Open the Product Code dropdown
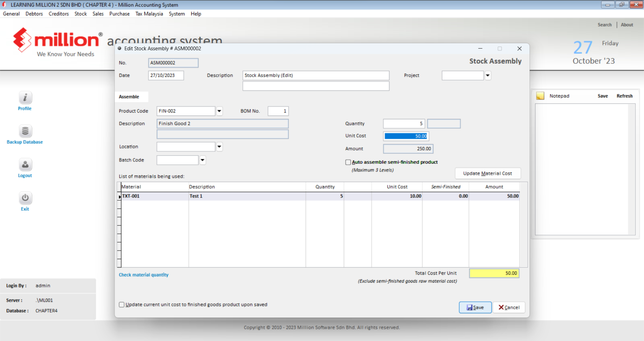Image resolution: width=644 pixels, height=341 pixels. [x=219, y=111]
